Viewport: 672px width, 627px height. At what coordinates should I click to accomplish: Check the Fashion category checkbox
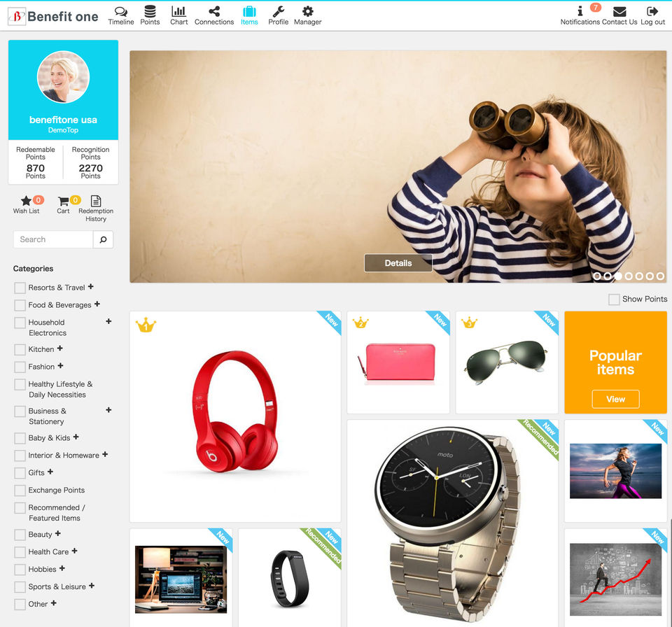pos(20,367)
